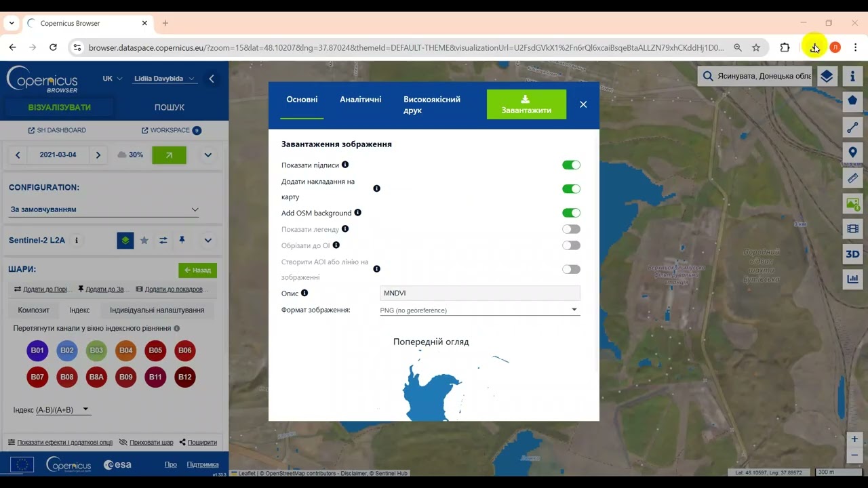
Task: Pin the Sentinel-2 L2A layer
Action: 182,240
